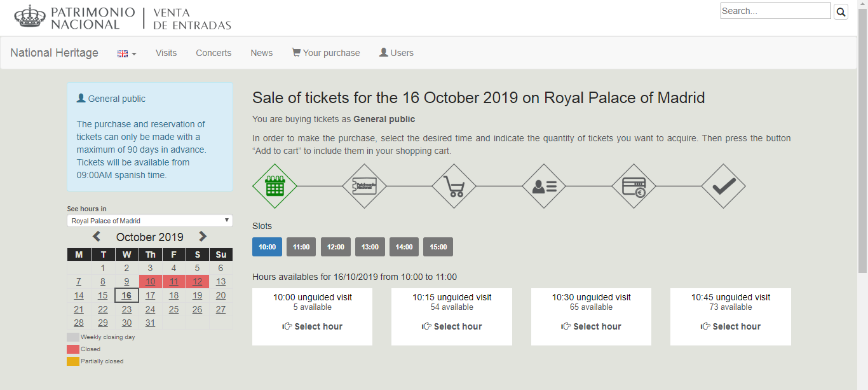
Task: Click the shopping cart step icon
Action: click(454, 186)
